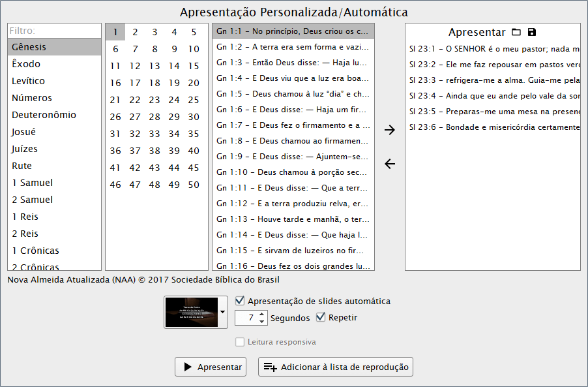Choose chapter 50 in chapter grid

194,185
